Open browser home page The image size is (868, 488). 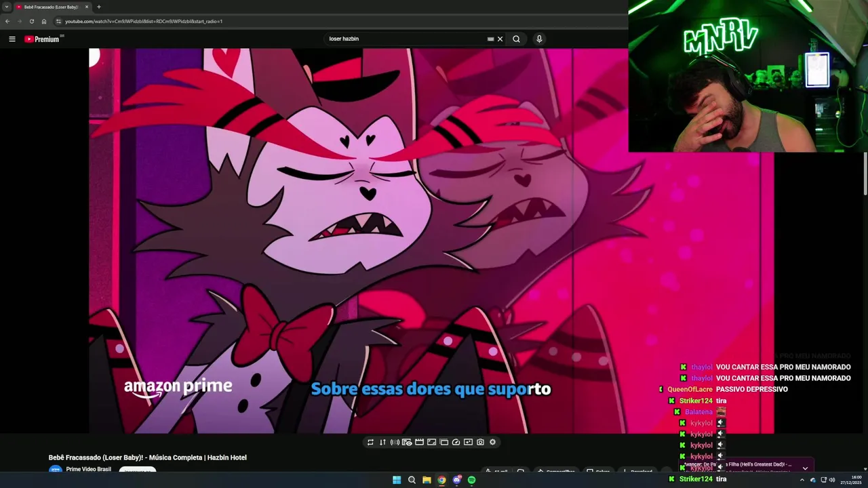[43, 21]
